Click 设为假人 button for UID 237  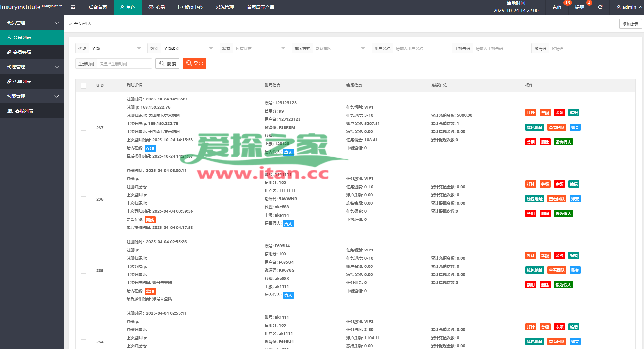click(x=563, y=142)
